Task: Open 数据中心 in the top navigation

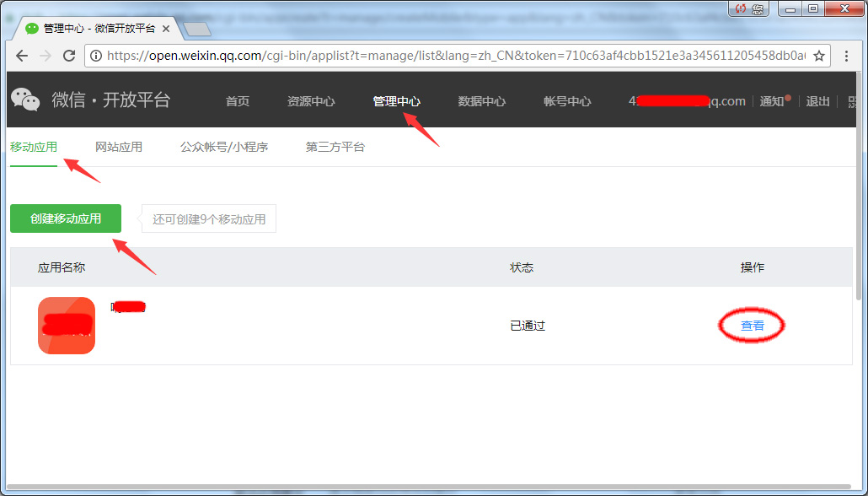Action: tap(482, 101)
